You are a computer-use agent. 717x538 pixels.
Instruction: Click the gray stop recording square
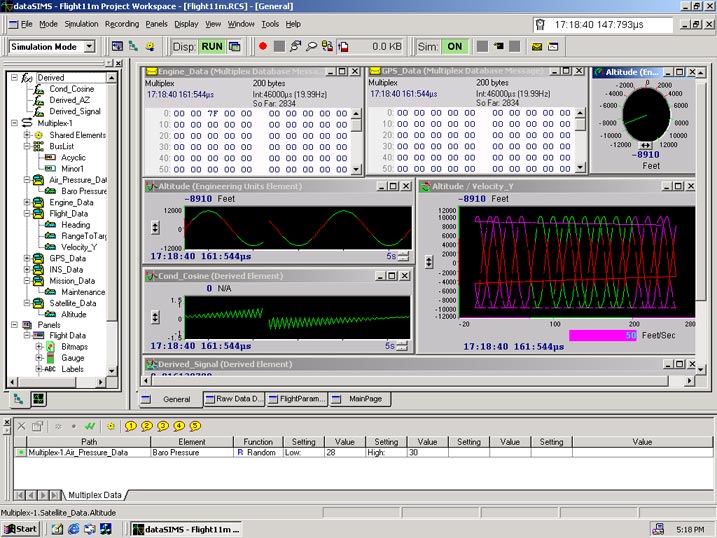[279, 46]
